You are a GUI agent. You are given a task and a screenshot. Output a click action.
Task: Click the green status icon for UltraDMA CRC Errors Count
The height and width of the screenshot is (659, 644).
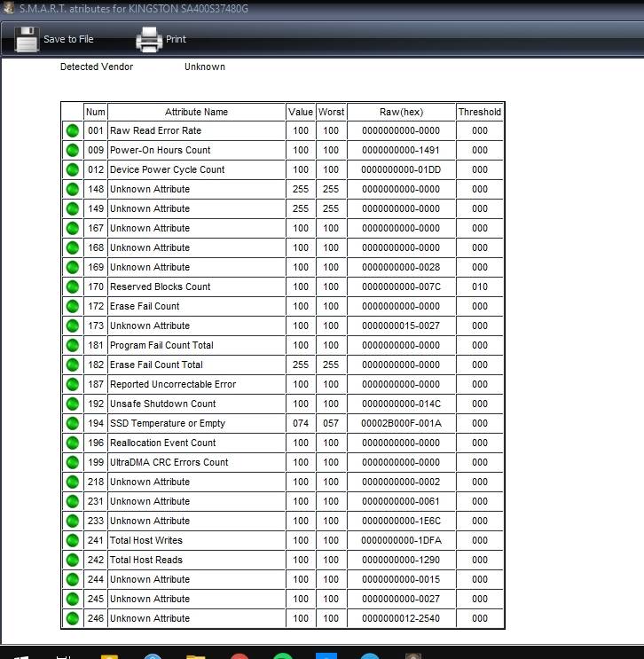[73, 462]
